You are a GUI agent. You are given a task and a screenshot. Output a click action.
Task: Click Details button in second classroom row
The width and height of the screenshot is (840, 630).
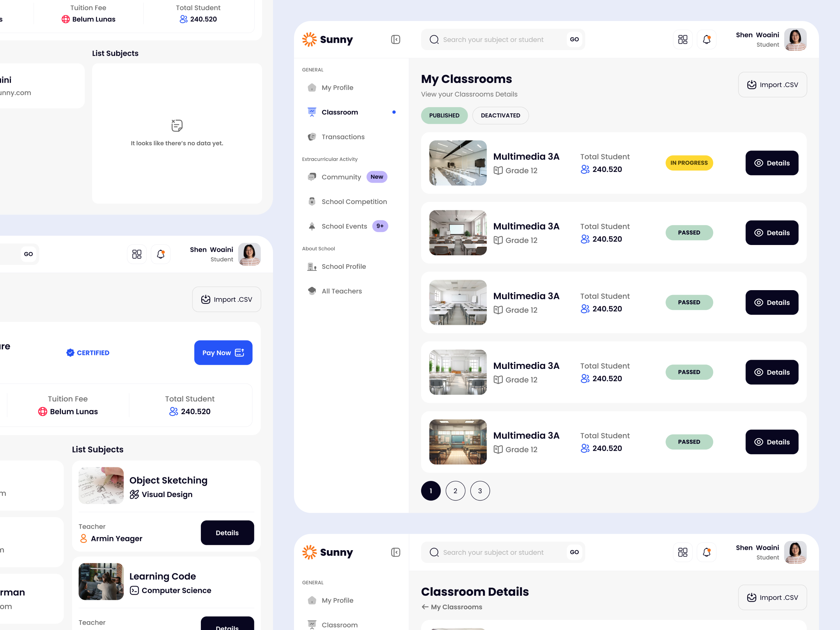[772, 233]
